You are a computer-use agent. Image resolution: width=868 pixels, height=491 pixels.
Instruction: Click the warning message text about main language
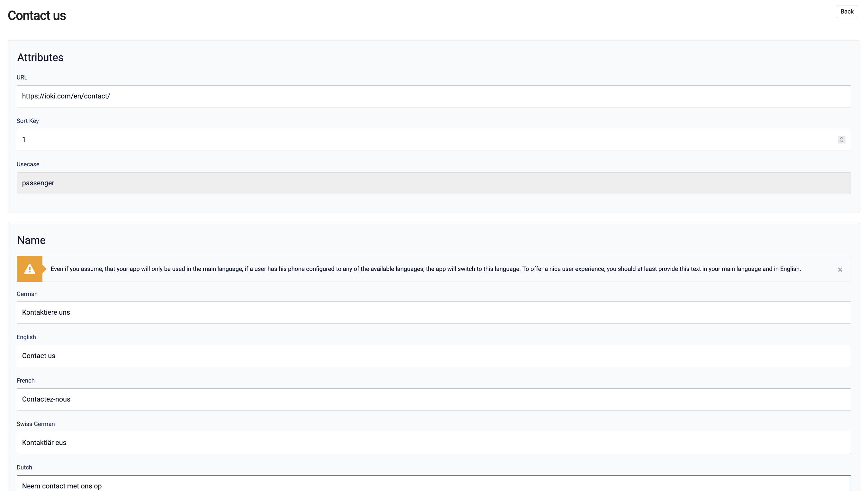pyautogui.click(x=426, y=269)
